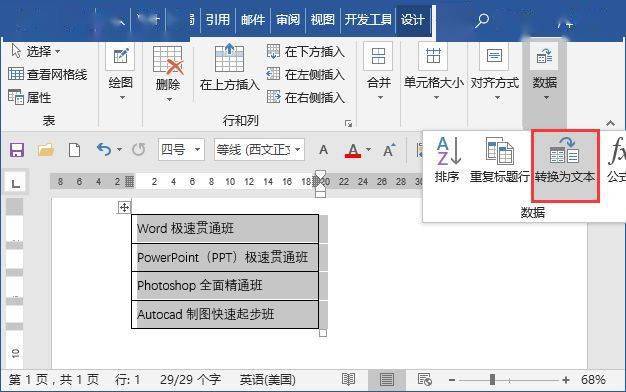Click Insert Right (在右侧插入)
The height and width of the screenshot is (392, 626).
(306, 97)
